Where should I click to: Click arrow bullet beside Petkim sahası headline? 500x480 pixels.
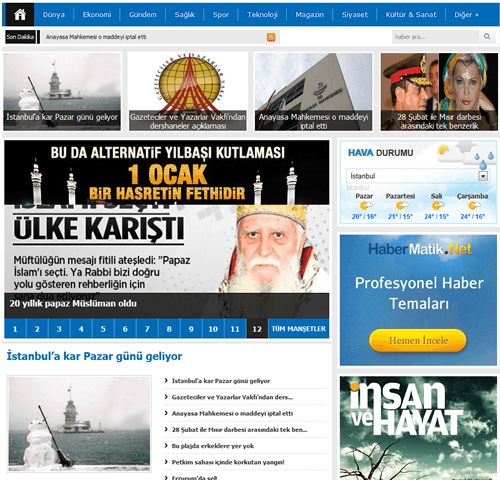click(x=166, y=462)
